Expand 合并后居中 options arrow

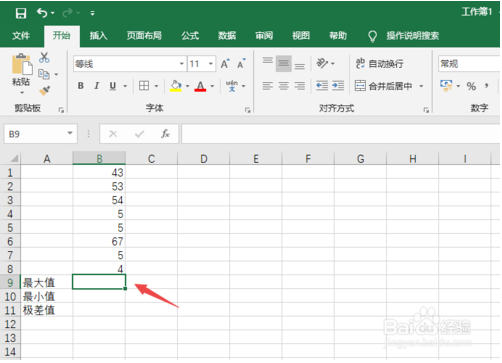(421, 86)
